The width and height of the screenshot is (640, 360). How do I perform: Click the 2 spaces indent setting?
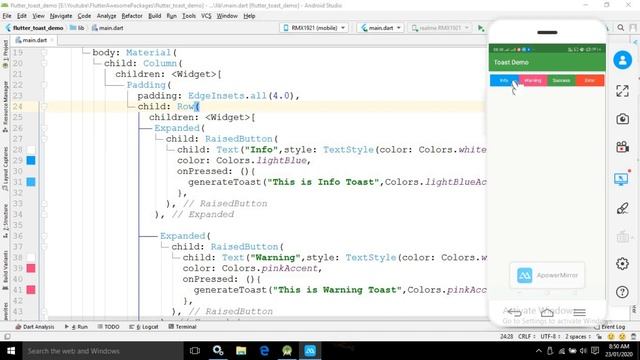578,337
